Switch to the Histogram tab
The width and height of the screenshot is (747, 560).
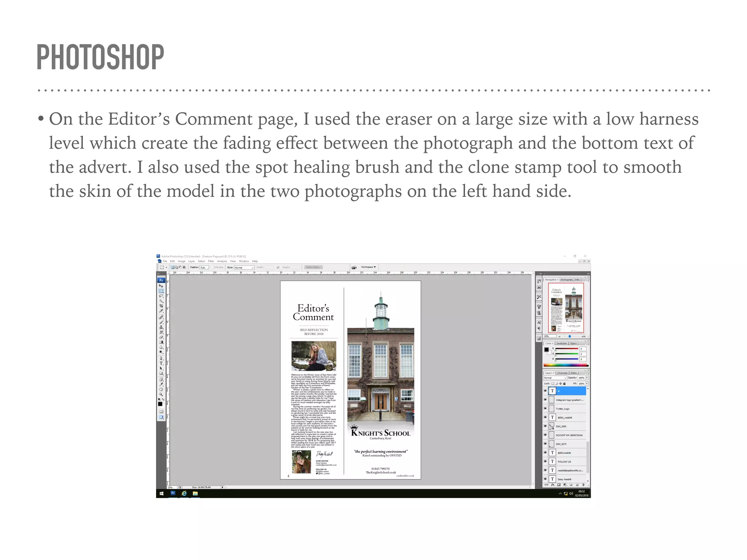point(566,280)
